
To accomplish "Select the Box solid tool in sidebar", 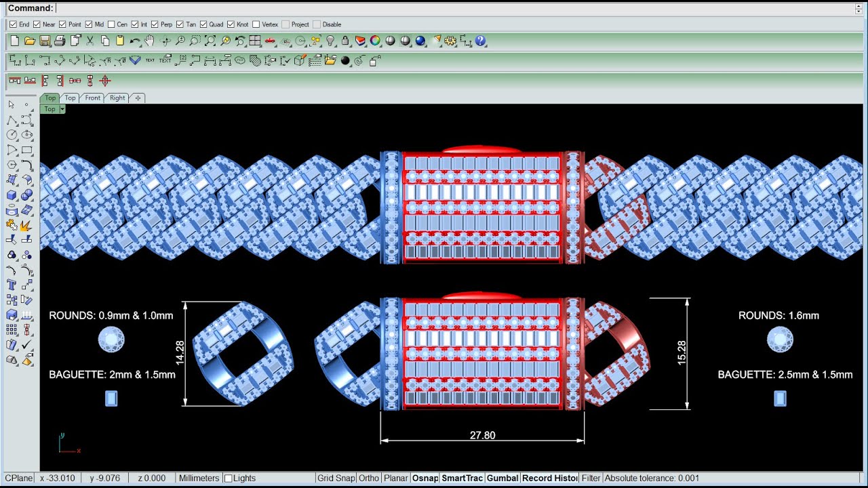I will tap(12, 195).
